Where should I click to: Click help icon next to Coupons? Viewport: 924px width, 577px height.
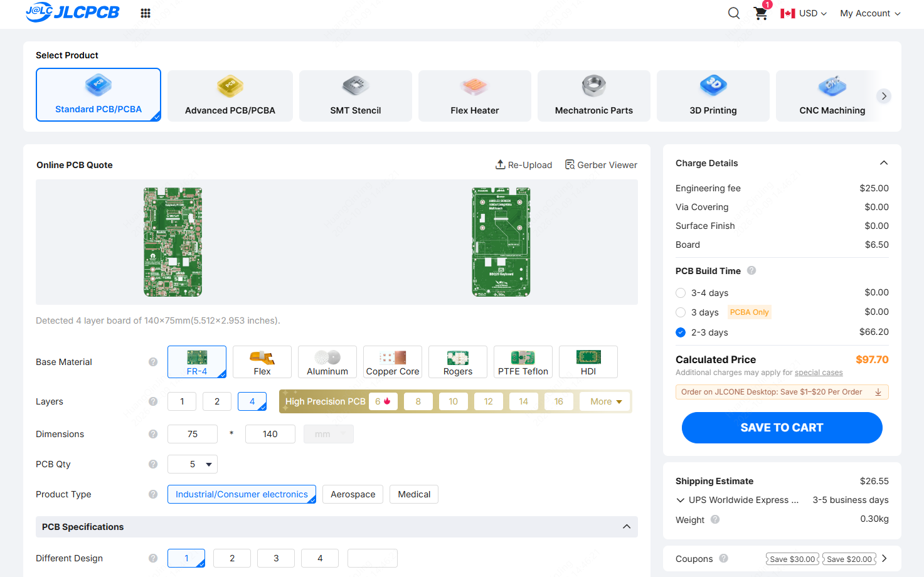(x=724, y=558)
